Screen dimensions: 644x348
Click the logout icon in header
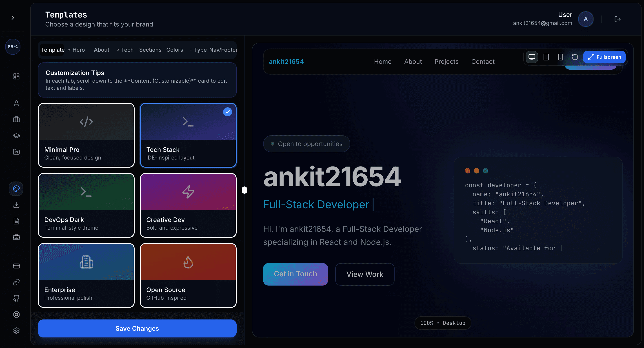(617, 19)
